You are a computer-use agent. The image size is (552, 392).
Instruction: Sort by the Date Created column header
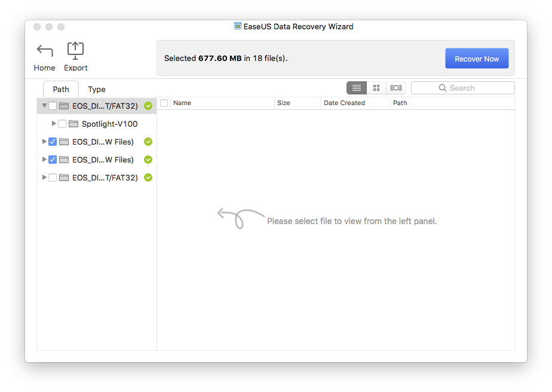tap(355, 103)
